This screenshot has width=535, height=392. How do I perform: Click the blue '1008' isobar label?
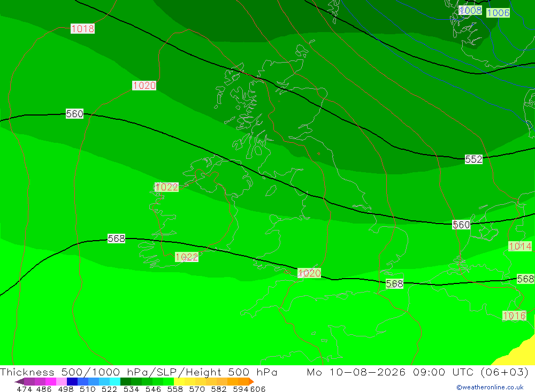pos(470,11)
